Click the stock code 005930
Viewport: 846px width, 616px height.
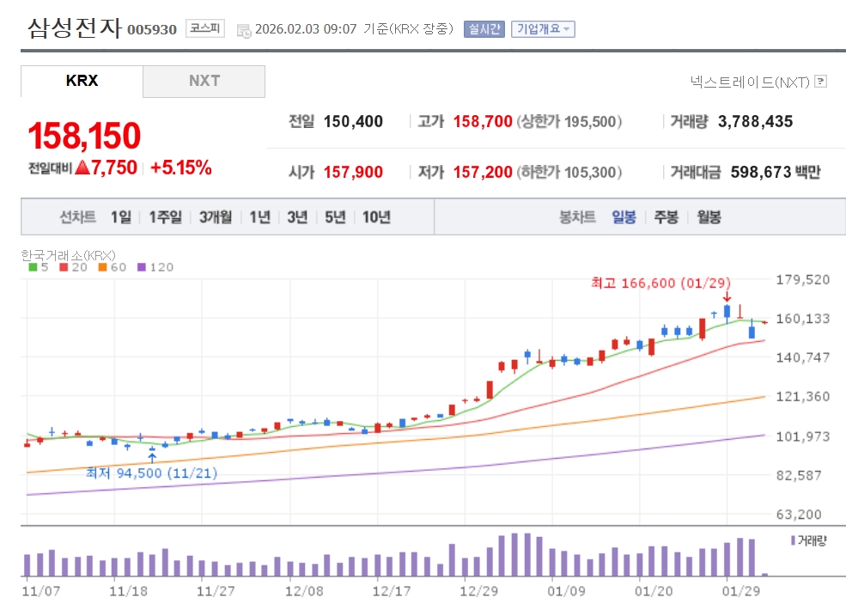tap(152, 30)
